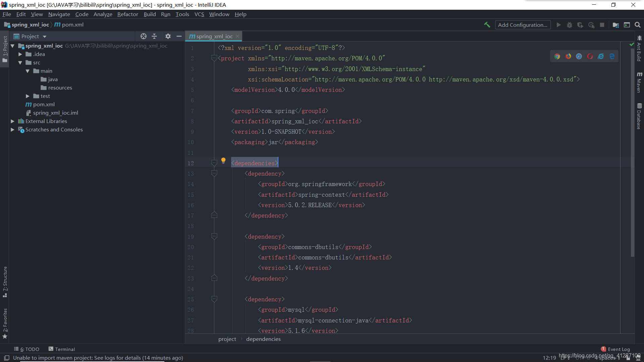Open in Firefox browser icon
The image size is (644, 362).
pos(568,56)
